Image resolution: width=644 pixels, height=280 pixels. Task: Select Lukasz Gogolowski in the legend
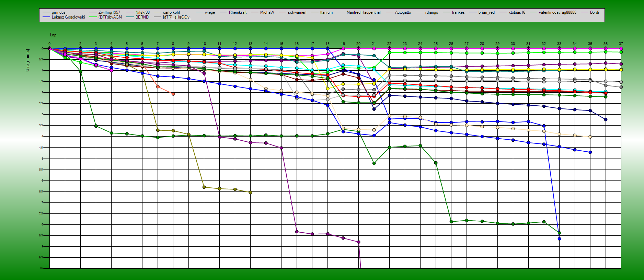(68, 17)
